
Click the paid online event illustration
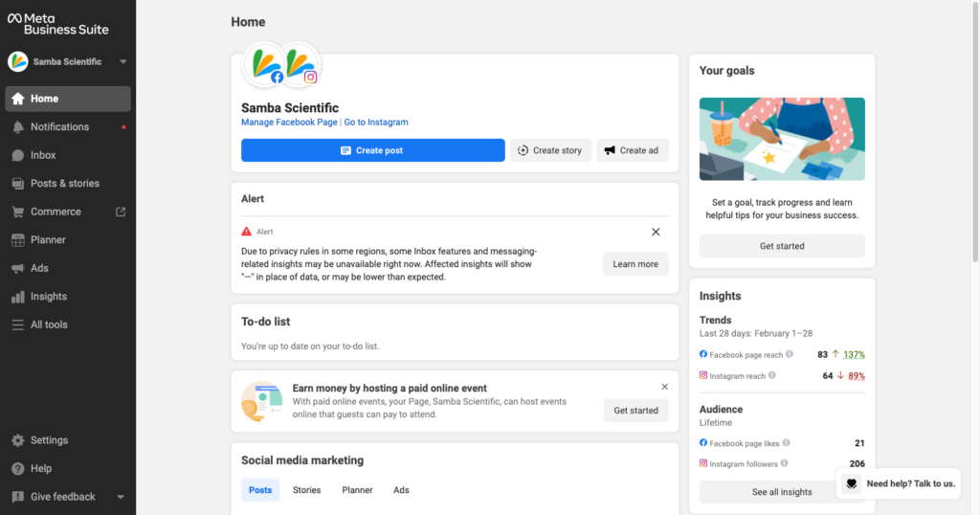click(x=261, y=401)
